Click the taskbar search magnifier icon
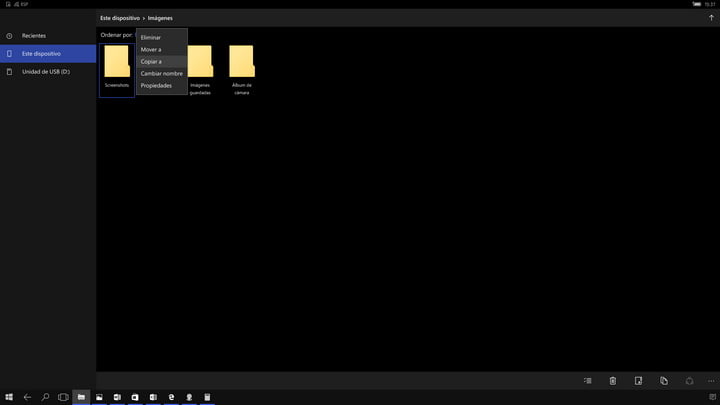Viewport: 720px width, 405px height. (x=45, y=397)
